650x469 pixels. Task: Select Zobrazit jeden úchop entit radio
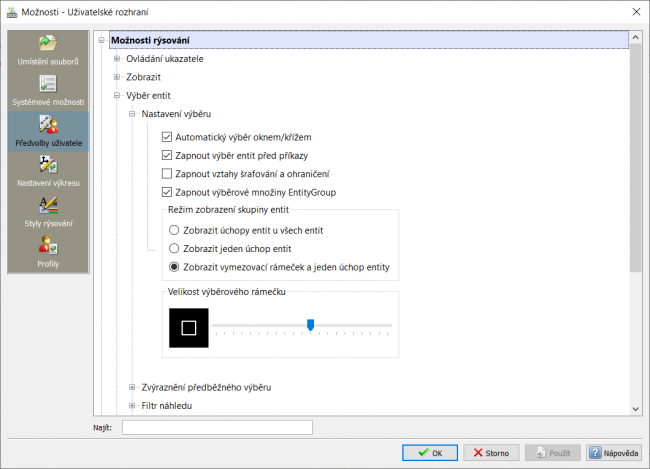tap(174, 248)
